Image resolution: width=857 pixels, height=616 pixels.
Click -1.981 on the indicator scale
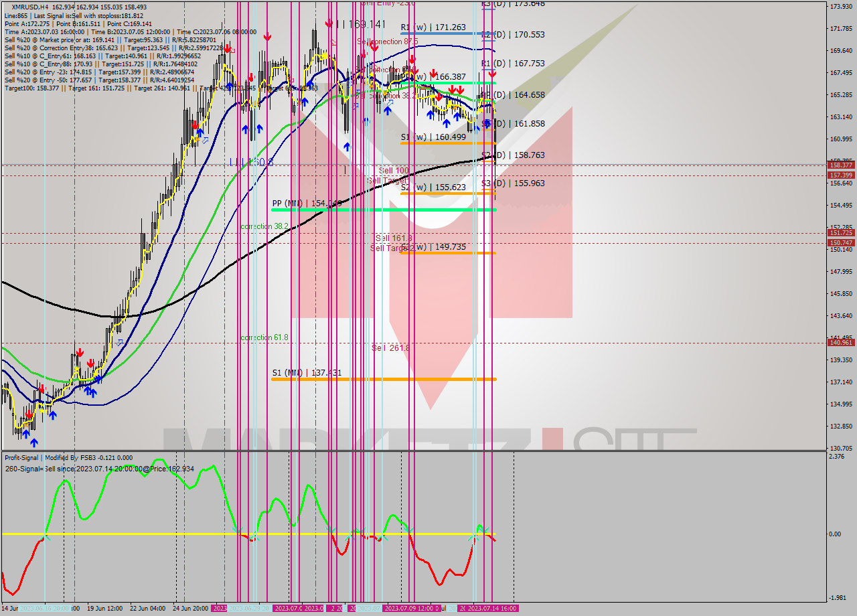[x=838, y=598]
